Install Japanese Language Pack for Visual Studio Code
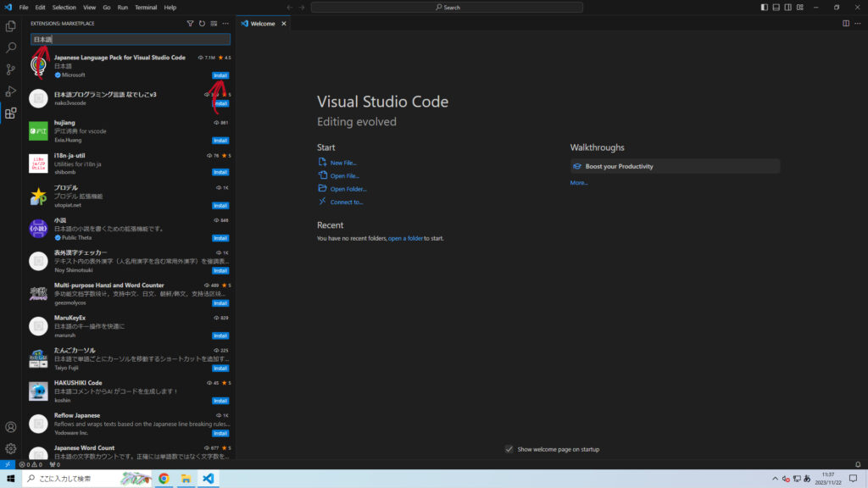The width and height of the screenshot is (868, 488). tap(220, 75)
